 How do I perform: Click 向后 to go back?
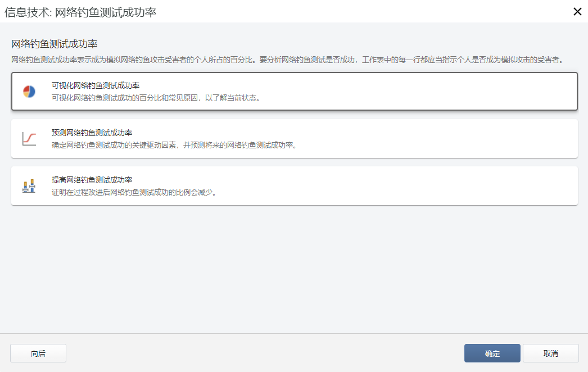pyautogui.click(x=38, y=353)
